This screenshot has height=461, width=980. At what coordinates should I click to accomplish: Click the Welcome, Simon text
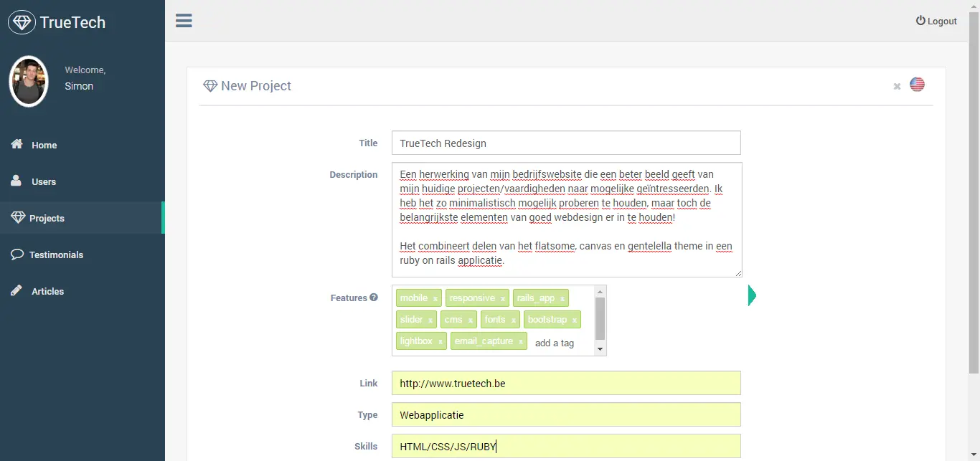(85, 78)
